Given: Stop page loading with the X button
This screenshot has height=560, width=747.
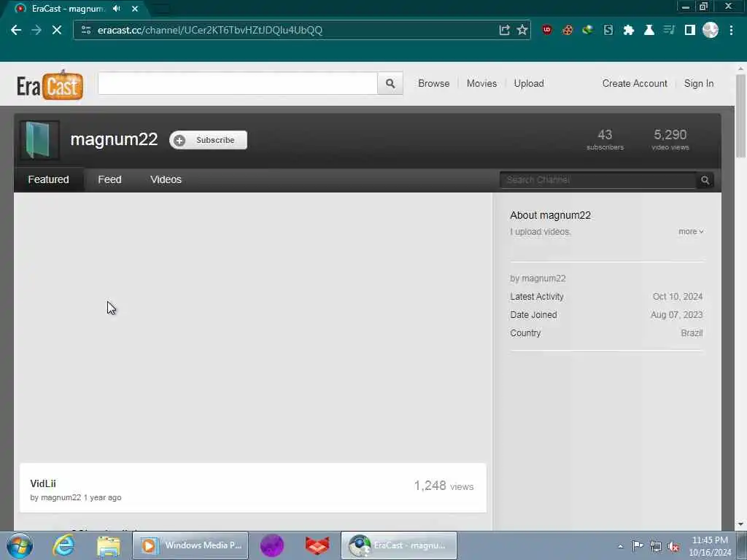Looking at the screenshot, I should point(57,30).
